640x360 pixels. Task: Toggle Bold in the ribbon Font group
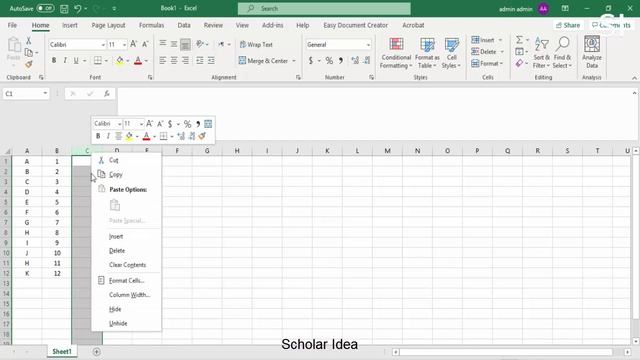(x=54, y=60)
